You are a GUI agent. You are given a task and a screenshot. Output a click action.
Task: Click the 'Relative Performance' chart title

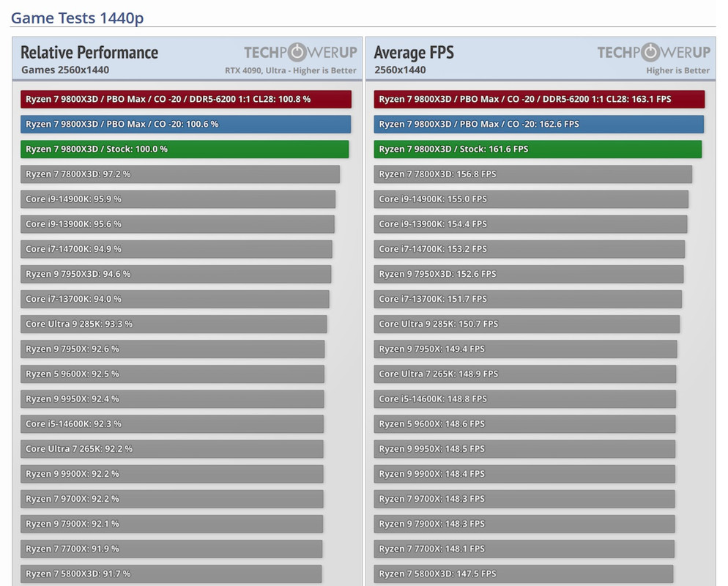[x=89, y=53]
